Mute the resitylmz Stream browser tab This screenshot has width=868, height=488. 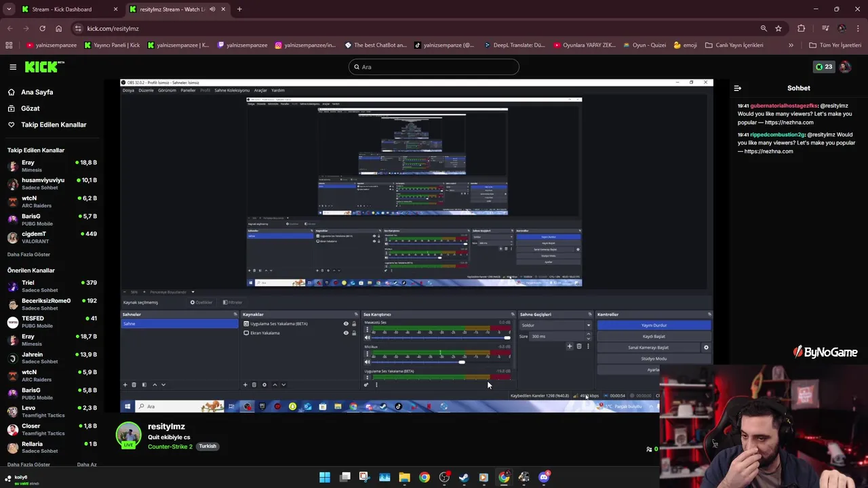point(212,9)
